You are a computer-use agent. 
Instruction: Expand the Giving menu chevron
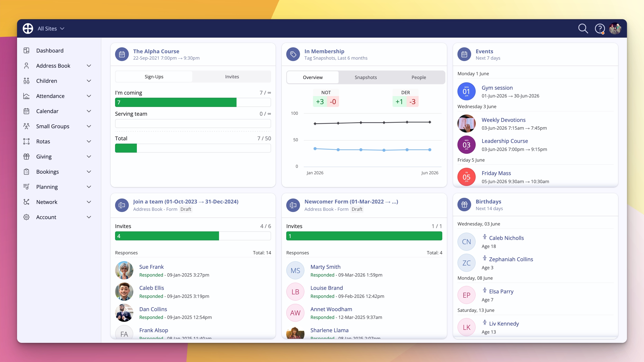[89, 157]
